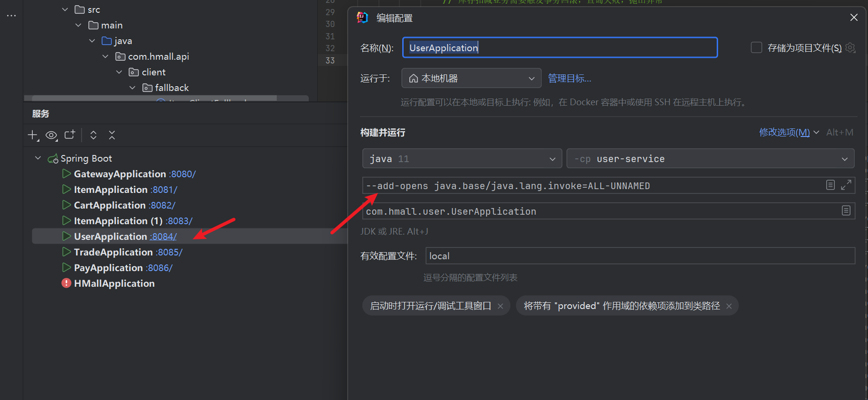Image resolution: width=868 pixels, height=400 pixels.
Task: Open the services view options eye icon
Action: point(51,136)
